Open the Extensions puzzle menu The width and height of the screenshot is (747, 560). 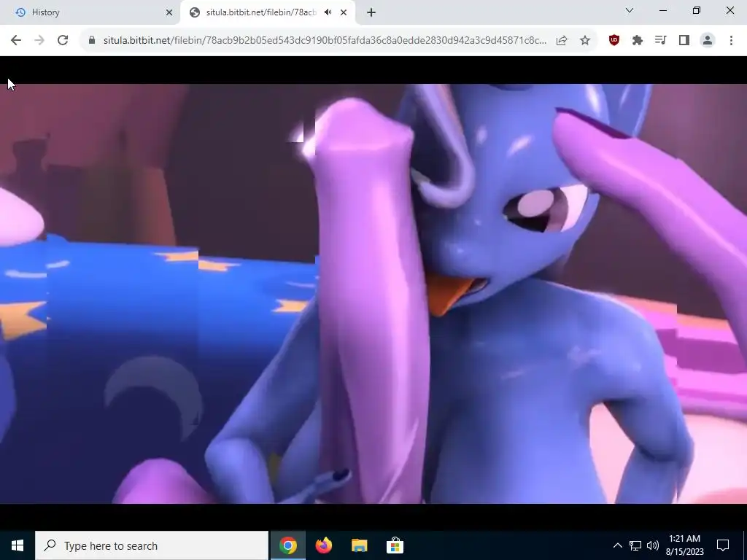(638, 41)
